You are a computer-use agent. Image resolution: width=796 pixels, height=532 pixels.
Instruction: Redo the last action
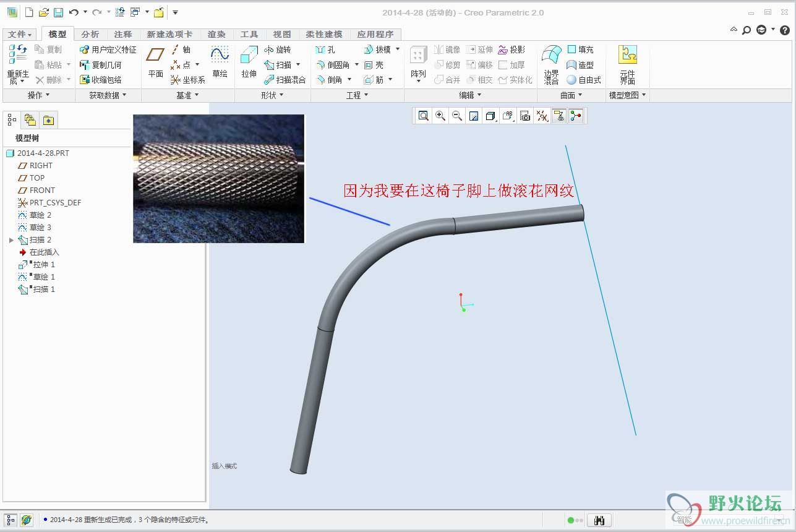tap(96, 12)
